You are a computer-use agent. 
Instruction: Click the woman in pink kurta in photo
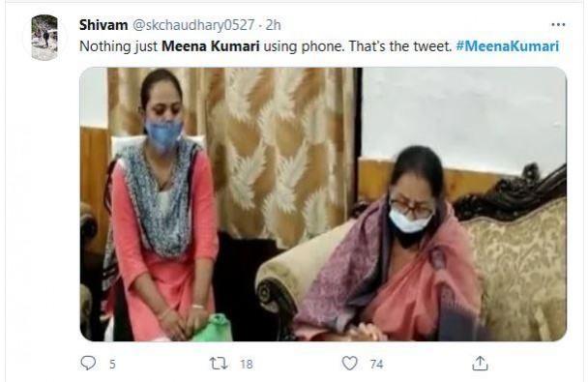[x=162, y=210]
